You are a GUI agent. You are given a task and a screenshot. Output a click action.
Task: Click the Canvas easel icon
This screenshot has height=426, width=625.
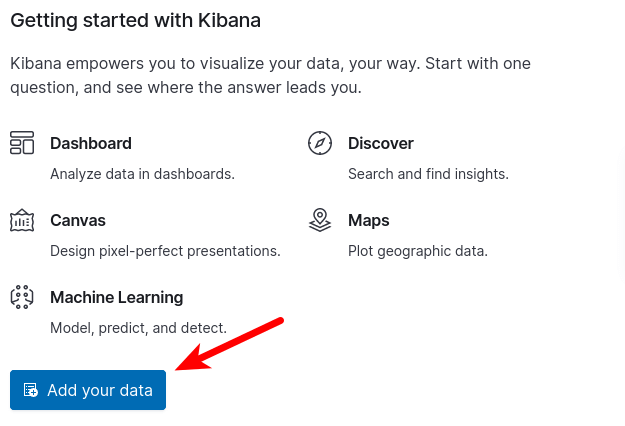22,220
